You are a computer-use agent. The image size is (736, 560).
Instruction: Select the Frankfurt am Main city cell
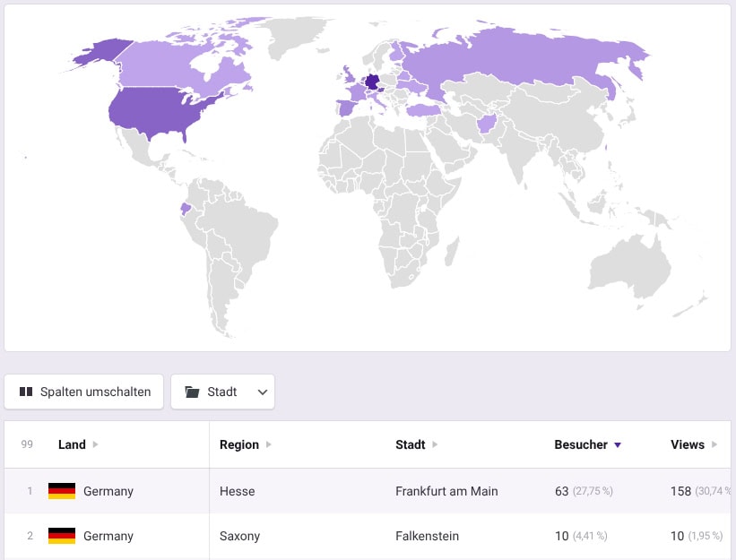(446, 491)
